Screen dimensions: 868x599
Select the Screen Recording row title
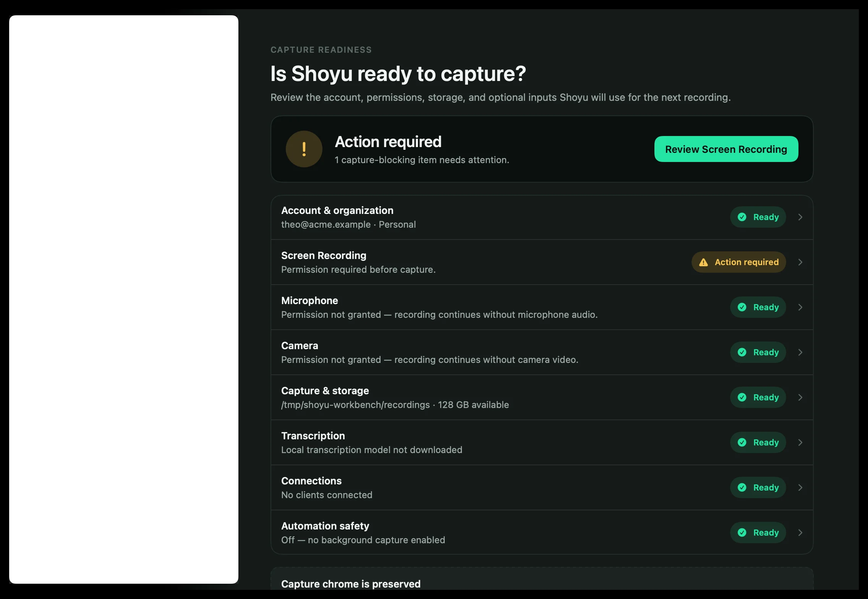pos(324,256)
